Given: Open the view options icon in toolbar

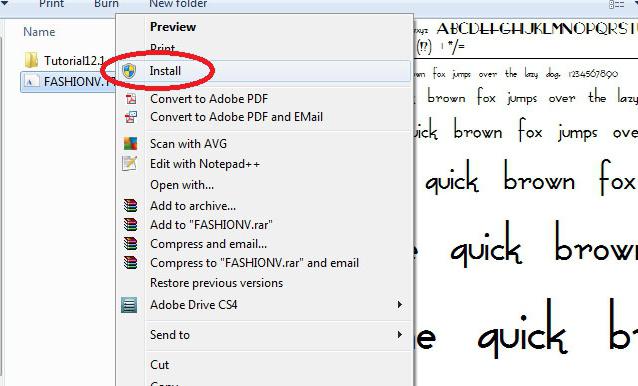Looking at the screenshot, I should 616,4.
